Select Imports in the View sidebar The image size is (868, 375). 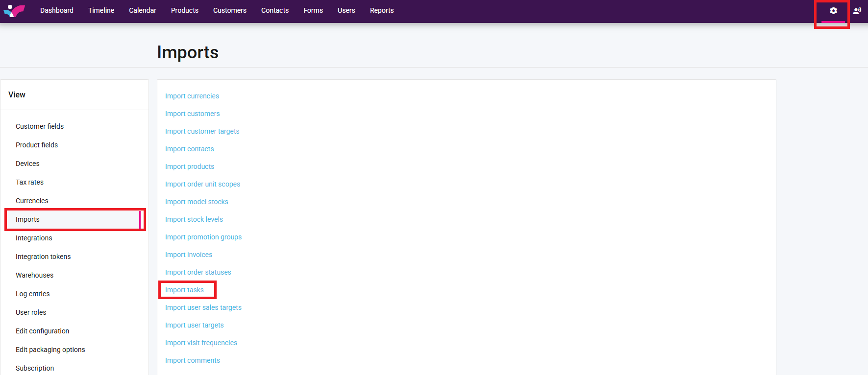[27, 219]
